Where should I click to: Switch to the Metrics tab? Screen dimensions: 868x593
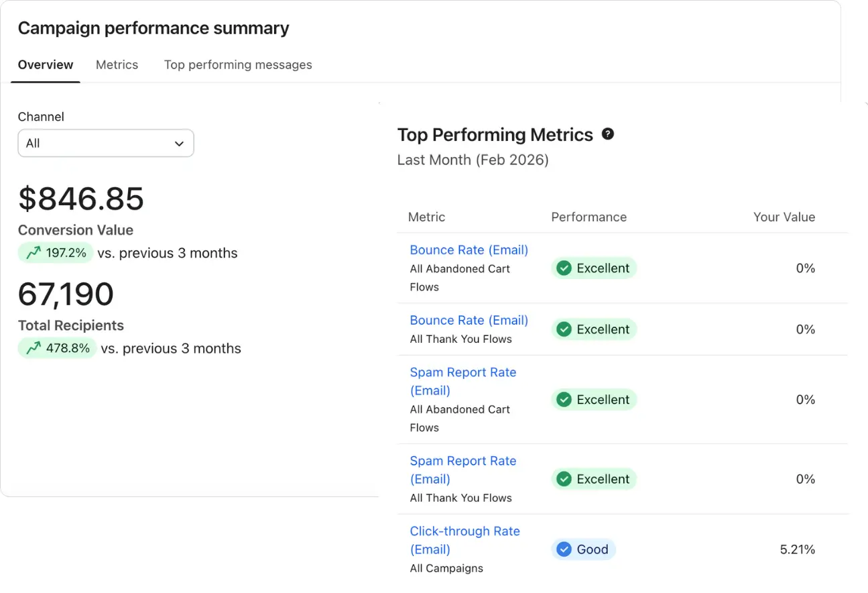click(117, 65)
